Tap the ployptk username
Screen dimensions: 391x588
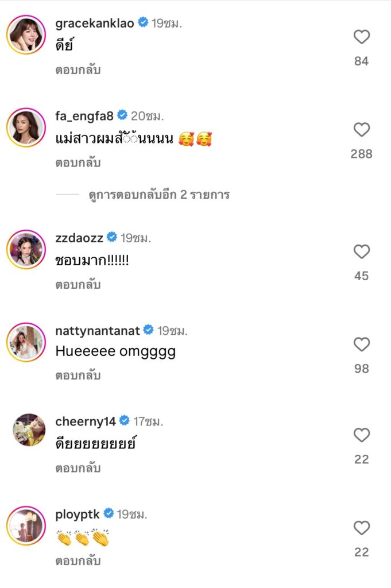point(78,514)
